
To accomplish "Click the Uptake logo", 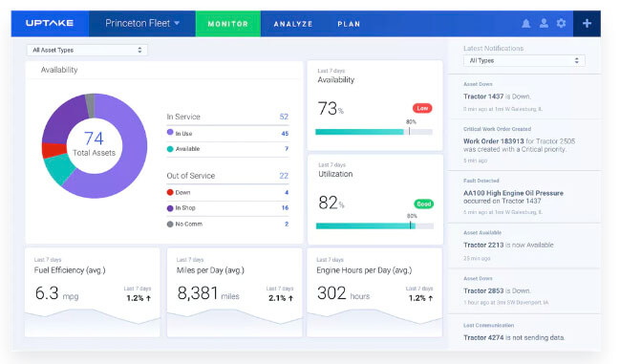I will point(50,23).
